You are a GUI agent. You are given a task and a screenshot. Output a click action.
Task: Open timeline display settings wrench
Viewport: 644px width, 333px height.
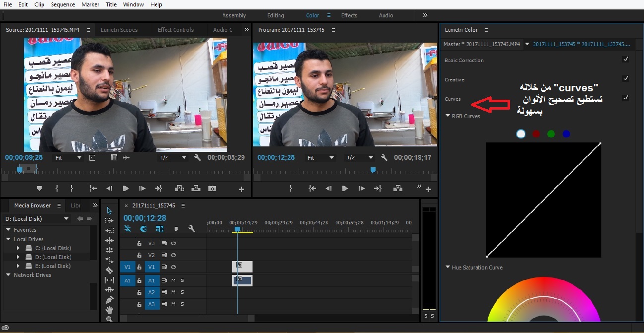click(x=192, y=229)
